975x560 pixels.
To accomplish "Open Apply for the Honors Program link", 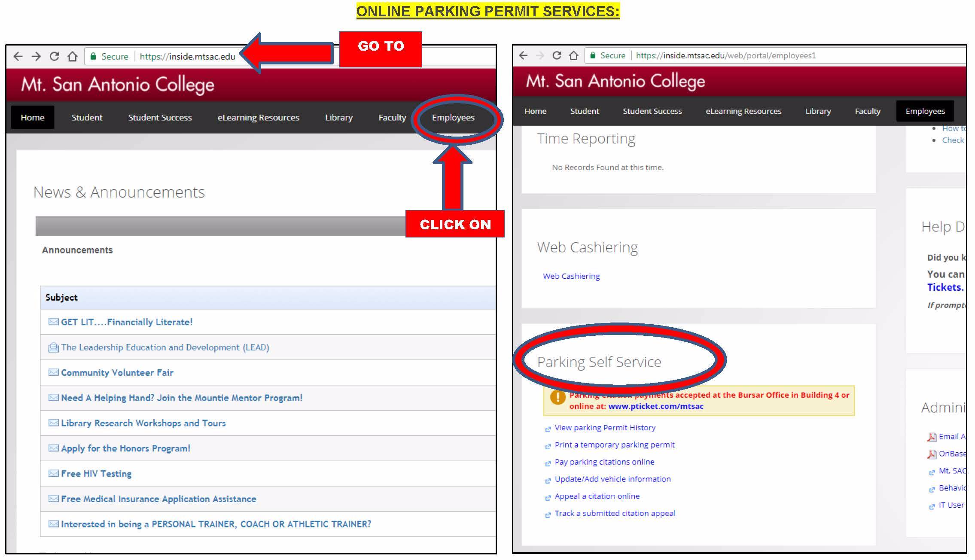I will (125, 448).
